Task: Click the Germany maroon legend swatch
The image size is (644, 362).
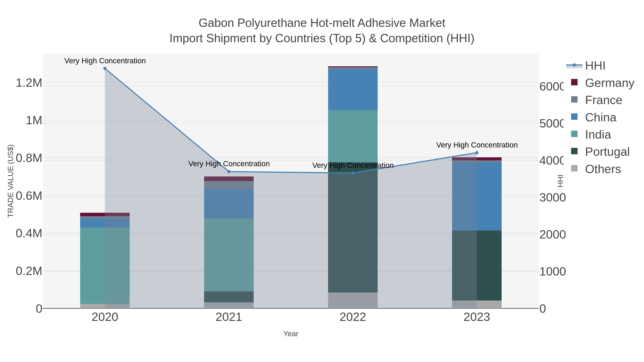Action: pyautogui.click(x=574, y=82)
